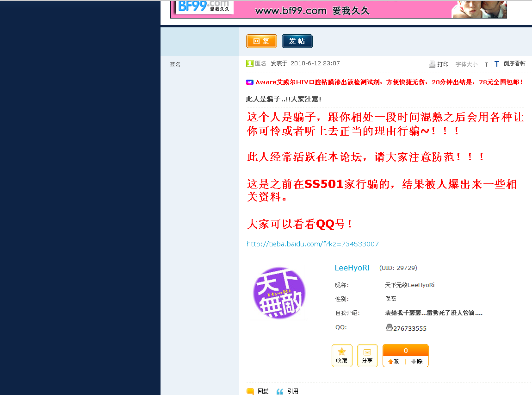Click the green anonymous user icon
This screenshot has width=532, height=395.
[250, 63]
